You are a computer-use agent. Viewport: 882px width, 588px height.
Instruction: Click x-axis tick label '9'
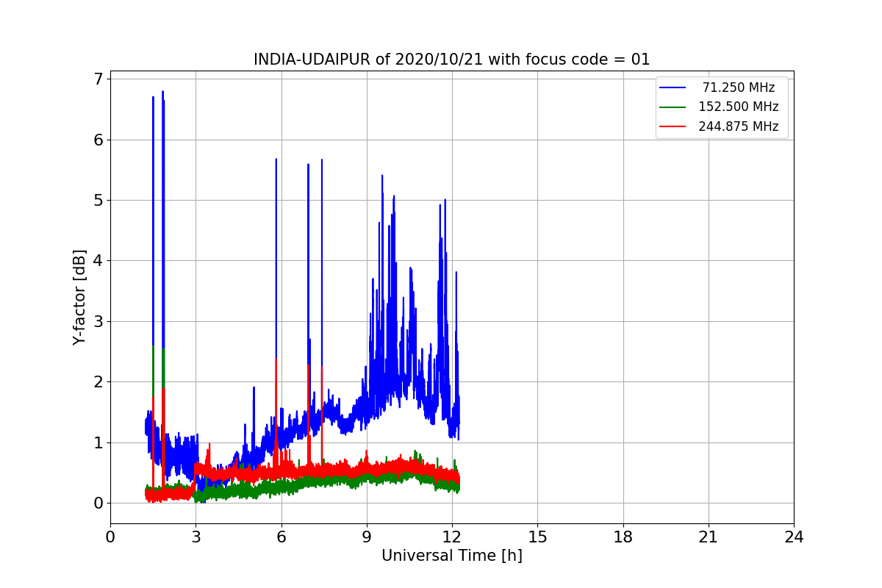click(367, 537)
